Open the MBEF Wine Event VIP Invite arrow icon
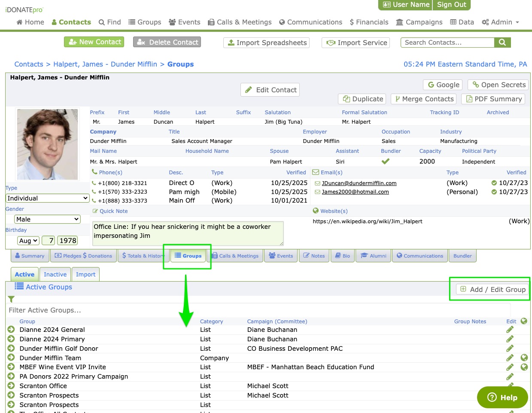The height and width of the screenshot is (413, 532). pyautogui.click(x=11, y=367)
